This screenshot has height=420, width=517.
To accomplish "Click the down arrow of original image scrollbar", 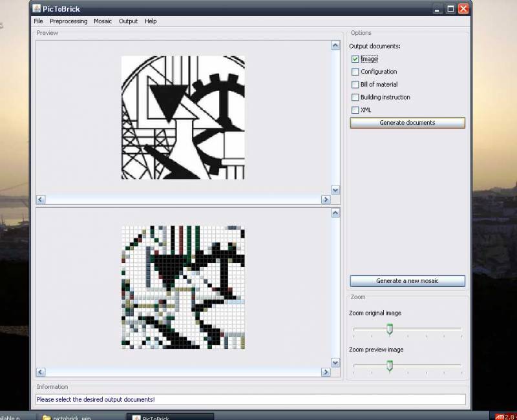I will coord(335,190).
